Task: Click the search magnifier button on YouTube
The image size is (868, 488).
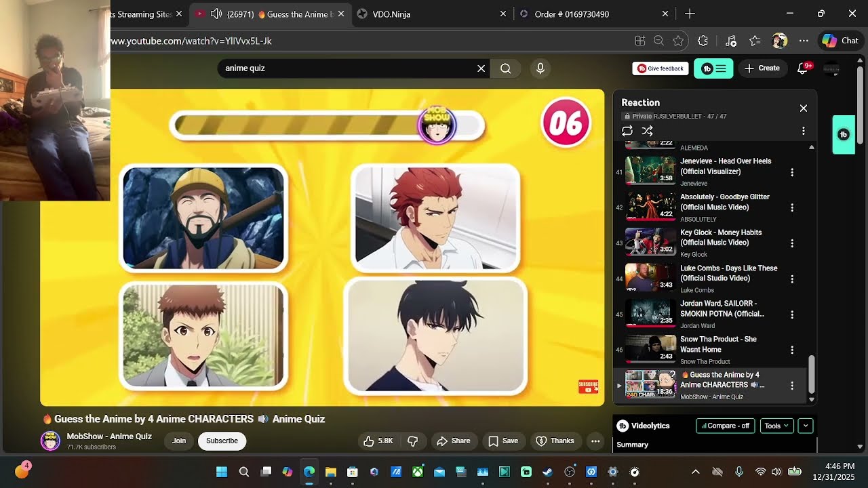Action: [x=505, y=68]
